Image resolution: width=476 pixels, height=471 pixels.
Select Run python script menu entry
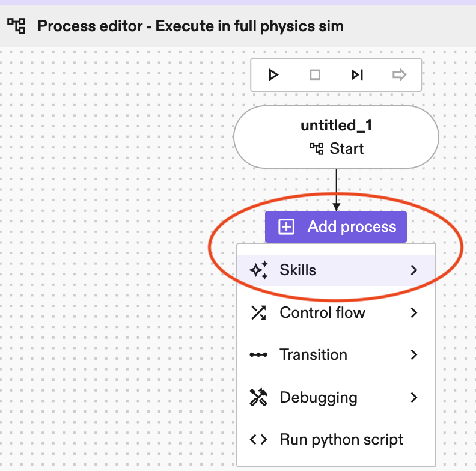pyautogui.click(x=341, y=440)
